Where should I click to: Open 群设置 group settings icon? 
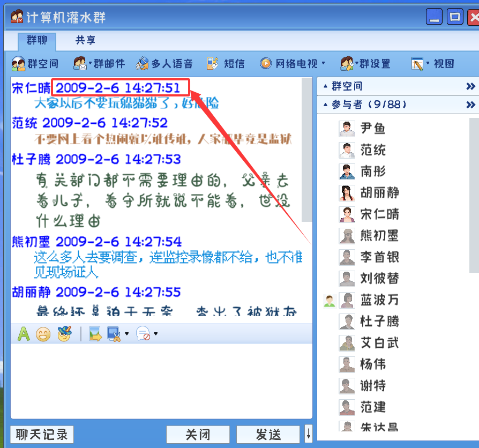coord(347,63)
